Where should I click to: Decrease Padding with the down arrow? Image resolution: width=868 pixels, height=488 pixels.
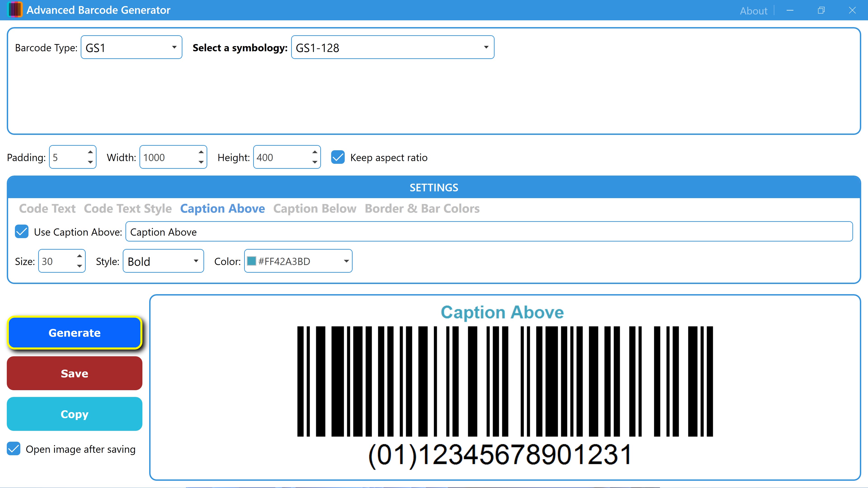tap(90, 162)
